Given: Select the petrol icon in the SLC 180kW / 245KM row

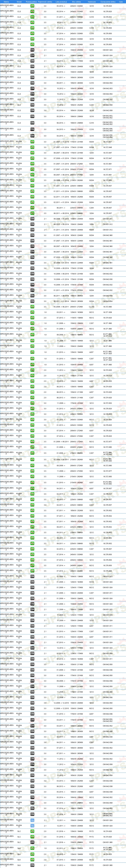Looking at the screenshot, I should tap(32, 837).
